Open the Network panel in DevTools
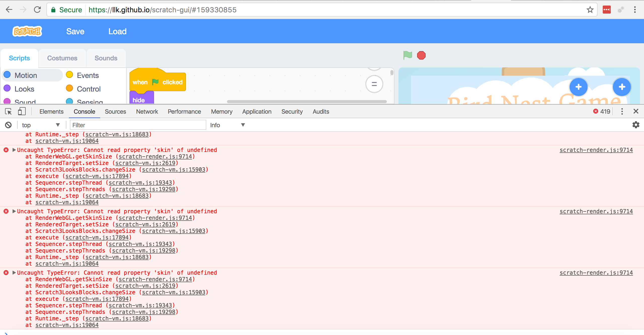Viewport: 644px width, 335px height. pyautogui.click(x=147, y=111)
